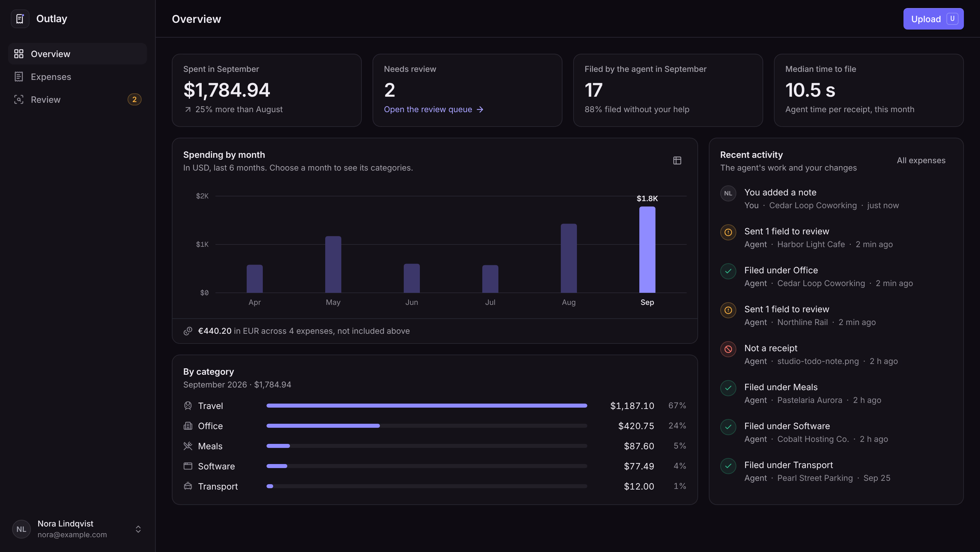Click the Meals utensils category icon
The width and height of the screenshot is (980, 552).
tap(188, 446)
